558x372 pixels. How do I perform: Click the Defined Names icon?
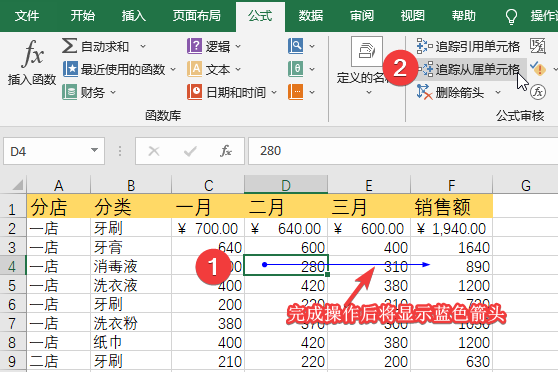click(367, 52)
